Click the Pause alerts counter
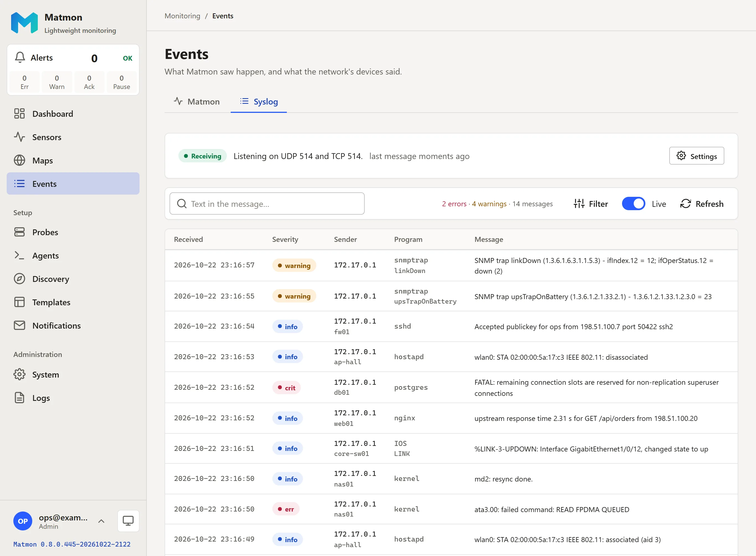Screen dimensions: 756x556 (x=121, y=82)
